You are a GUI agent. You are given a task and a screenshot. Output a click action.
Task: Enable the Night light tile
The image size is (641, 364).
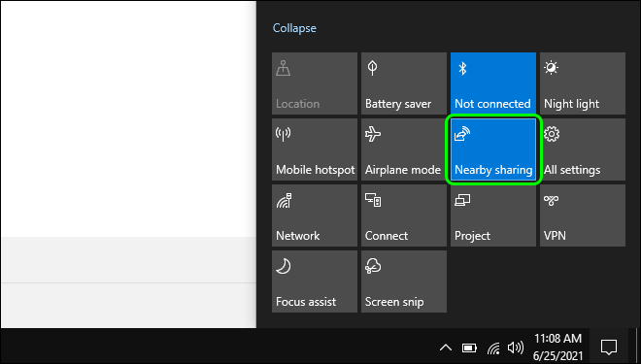583,83
